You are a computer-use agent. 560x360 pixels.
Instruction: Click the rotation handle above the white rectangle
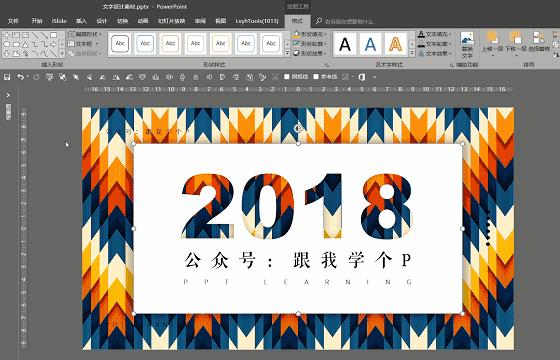(x=298, y=128)
